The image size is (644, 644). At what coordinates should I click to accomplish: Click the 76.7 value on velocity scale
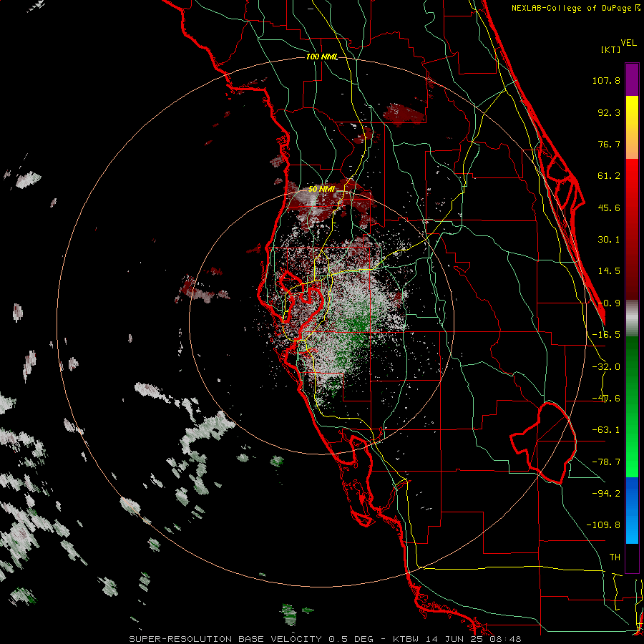pyautogui.click(x=609, y=144)
